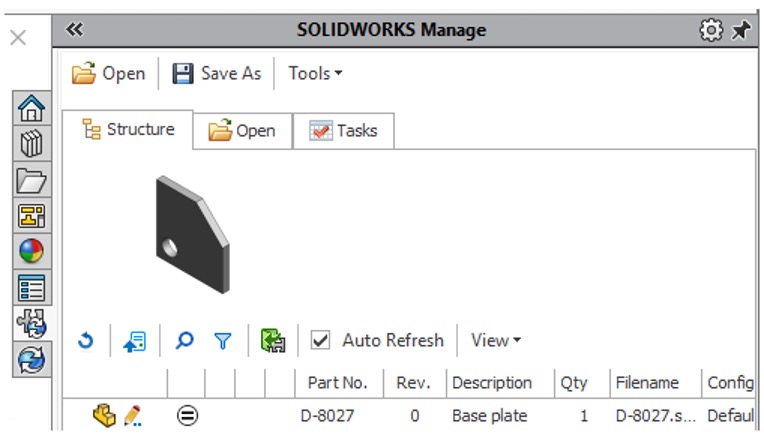Pin the SOLIDWORKS Manage panel
This screenshot has width=764, height=436.
(741, 30)
